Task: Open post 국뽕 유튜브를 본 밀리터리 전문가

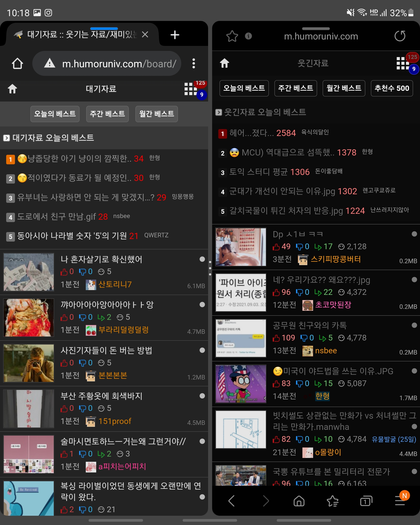Action: pyautogui.click(x=331, y=472)
